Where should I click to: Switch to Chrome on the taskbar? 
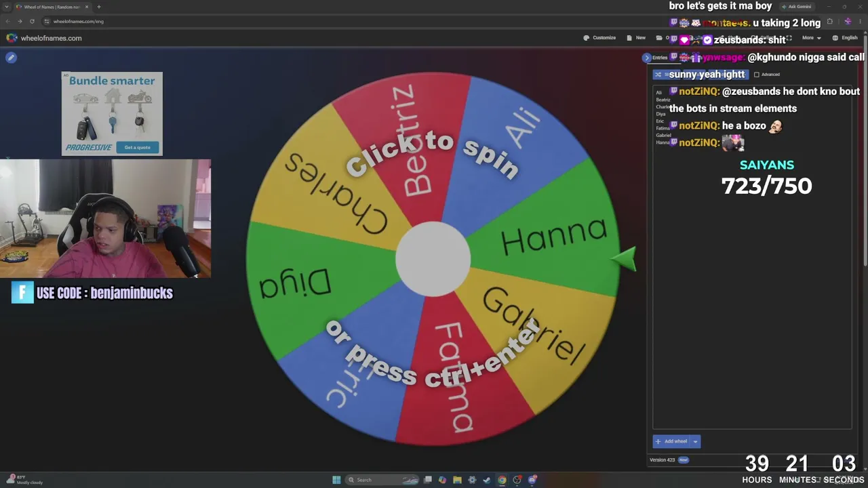coord(502,480)
